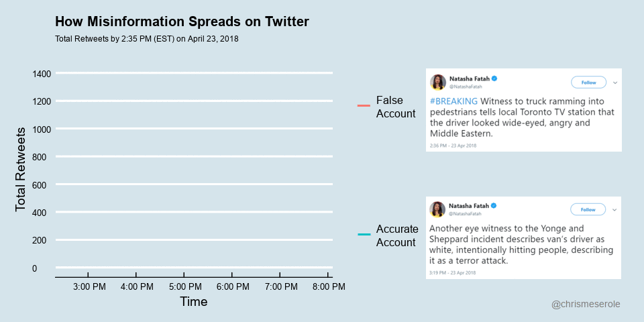Expand the chevron menu on the bottom tweet
The width and height of the screenshot is (644, 322).
(x=615, y=210)
